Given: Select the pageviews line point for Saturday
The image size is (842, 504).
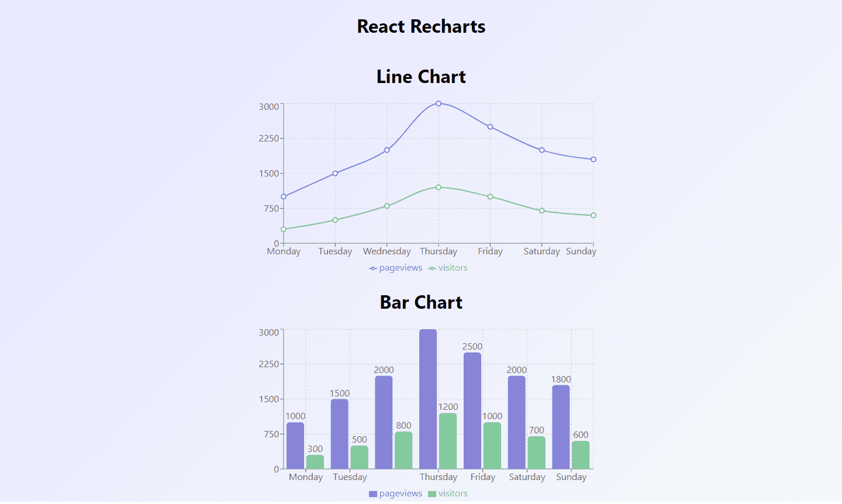Looking at the screenshot, I should point(542,150).
